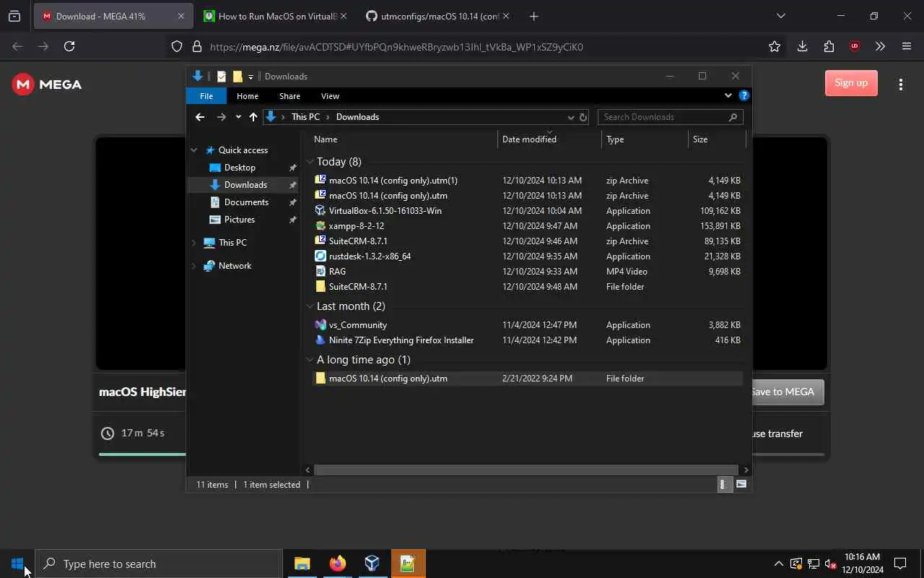
Task: Open Customize Quick Access Toolbar dropdown
Action: [x=250, y=77]
